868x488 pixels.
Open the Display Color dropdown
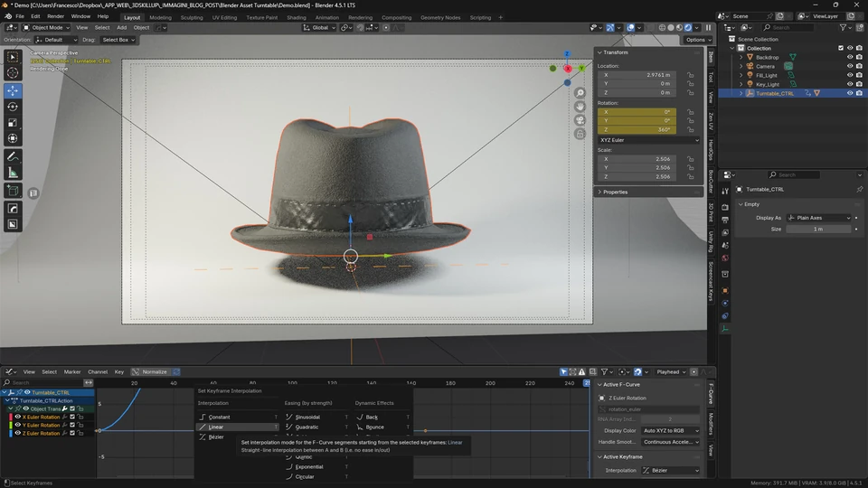click(x=670, y=430)
